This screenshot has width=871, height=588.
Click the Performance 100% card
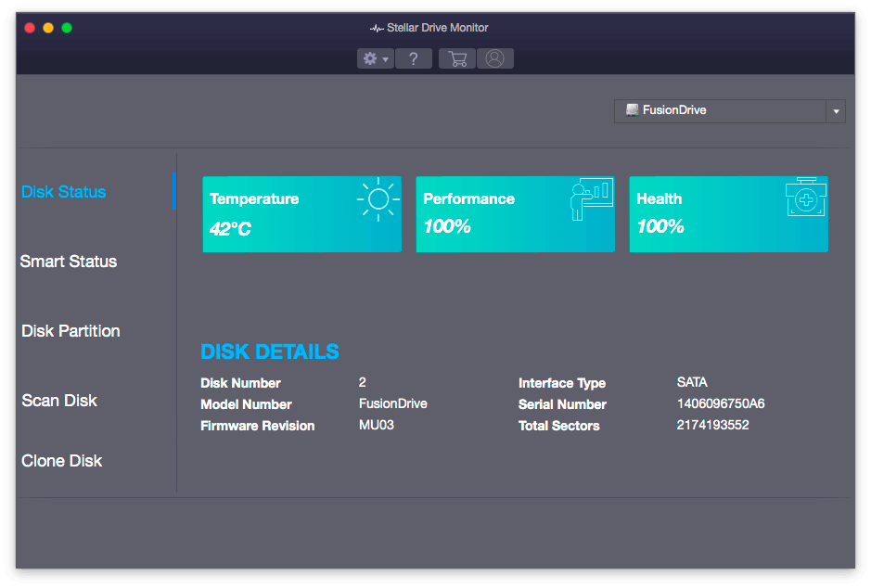point(515,214)
